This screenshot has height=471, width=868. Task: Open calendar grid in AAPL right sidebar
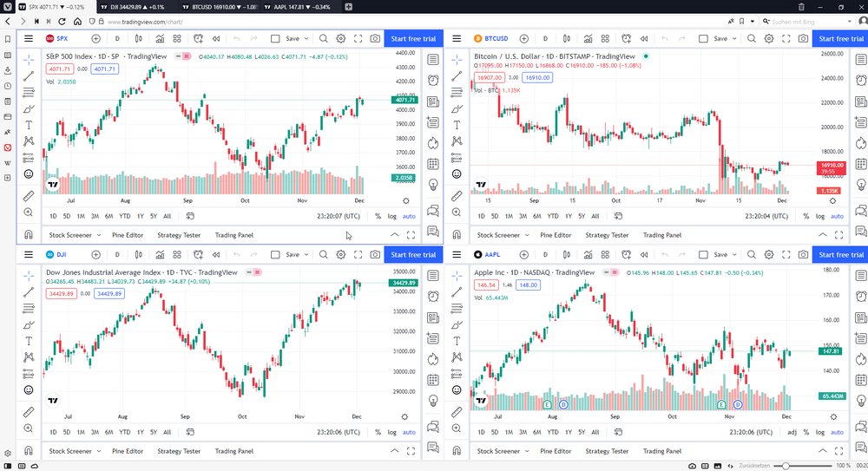point(861,380)
